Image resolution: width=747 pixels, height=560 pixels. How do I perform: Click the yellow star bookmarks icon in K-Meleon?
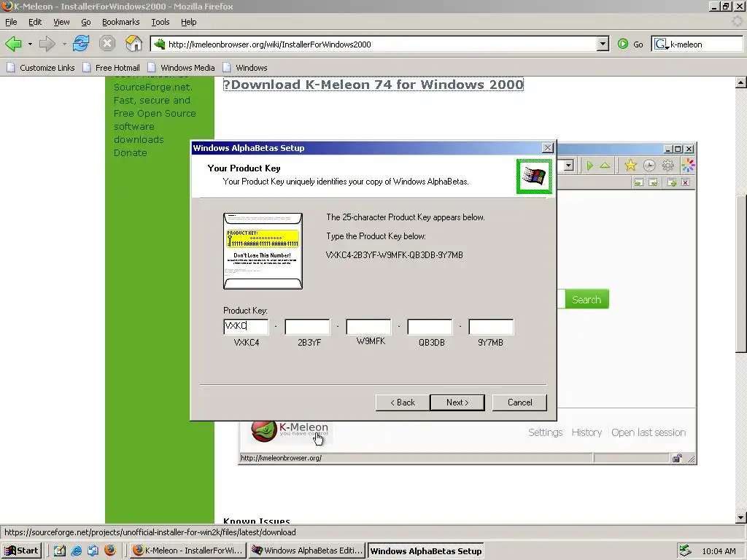click(x=630, y=166)
